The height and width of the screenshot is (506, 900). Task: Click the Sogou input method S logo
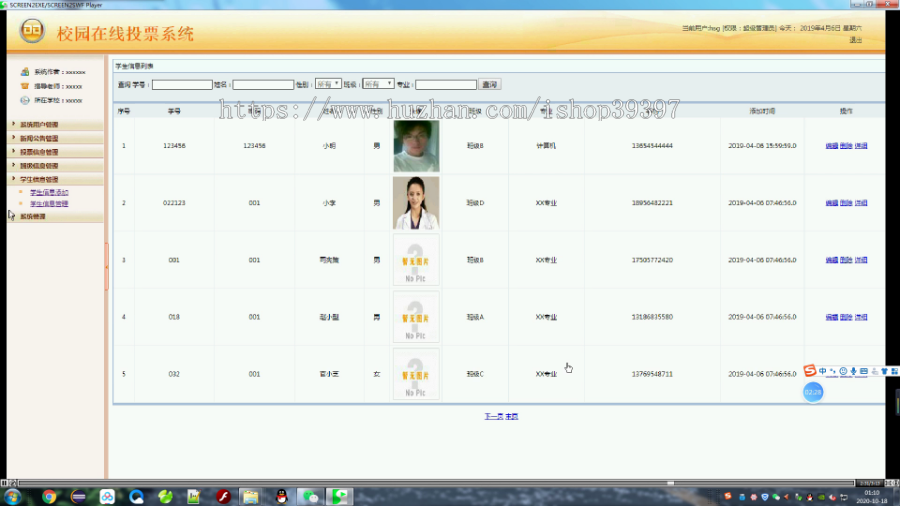(809, 371)
